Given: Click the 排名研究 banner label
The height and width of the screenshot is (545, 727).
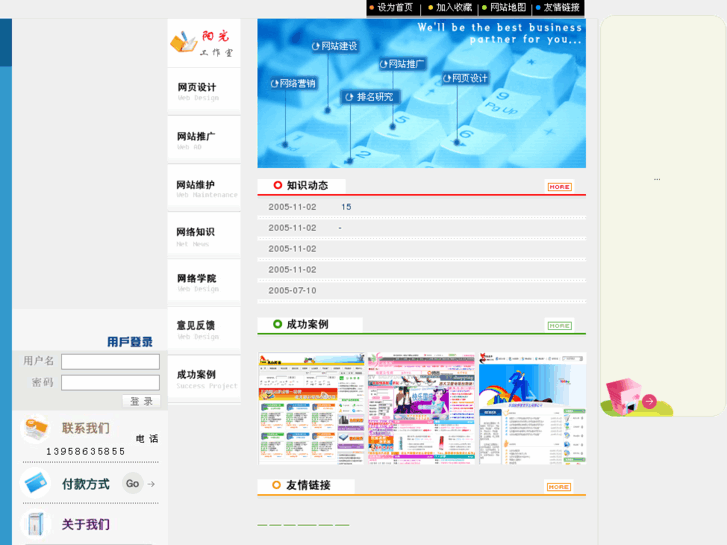Looking at the screenshot, I should tap(370, 97).
